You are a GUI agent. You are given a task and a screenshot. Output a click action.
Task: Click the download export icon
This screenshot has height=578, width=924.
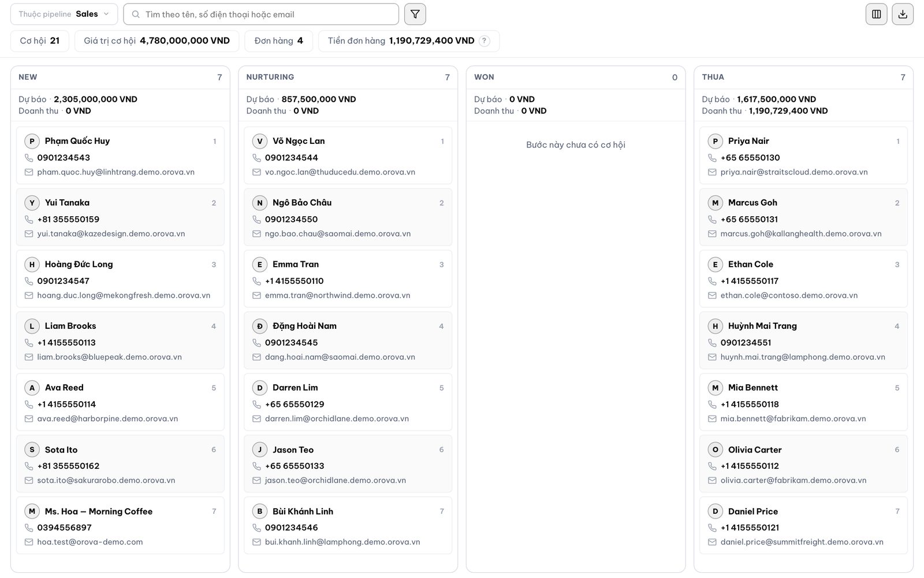[x=903, y=14]
